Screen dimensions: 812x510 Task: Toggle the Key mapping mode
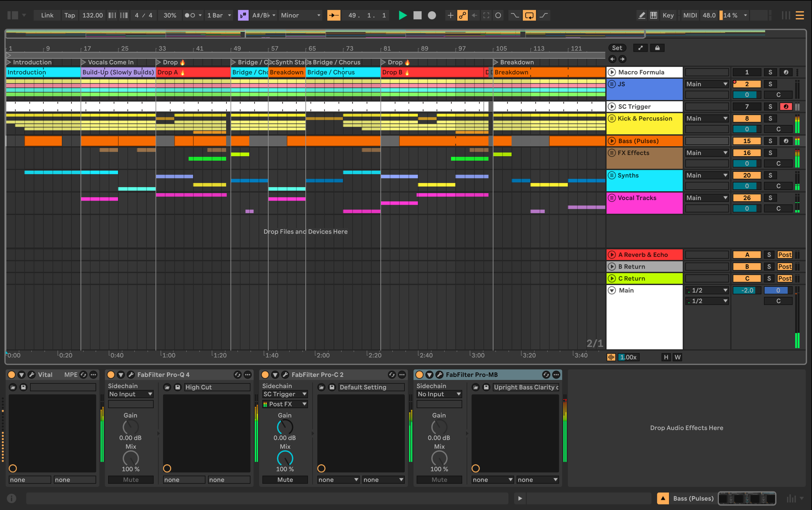tap(668, 15)
